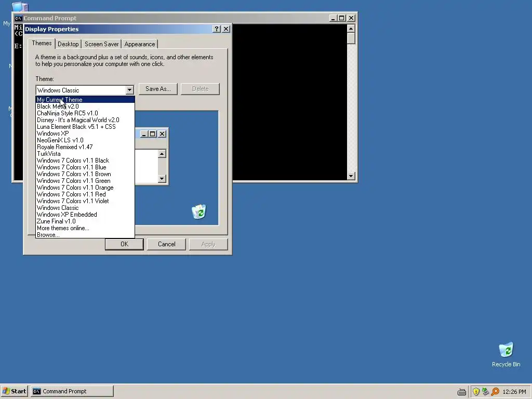
Task: Choose Windows 7 Colors v1.1 Black
Action: click(85, 161)
